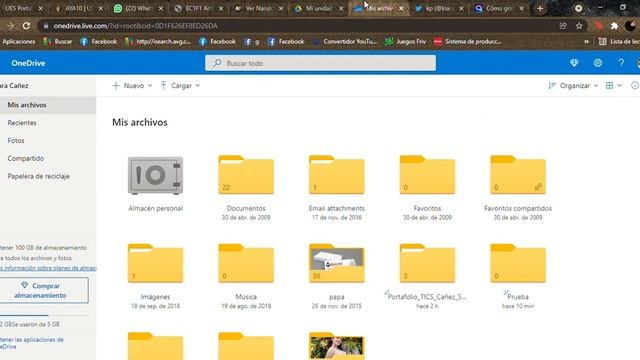Image resolution: width=640 pixels, height=360 pixels.
Task: Click the storage usage text
Action: pos(30,324)
